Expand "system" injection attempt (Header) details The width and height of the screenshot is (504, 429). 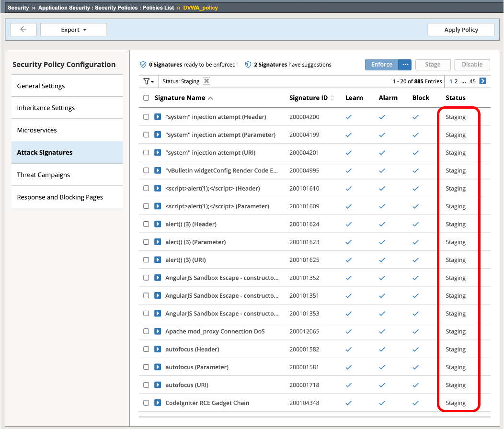pyautogui.click(x=158, y=117)
